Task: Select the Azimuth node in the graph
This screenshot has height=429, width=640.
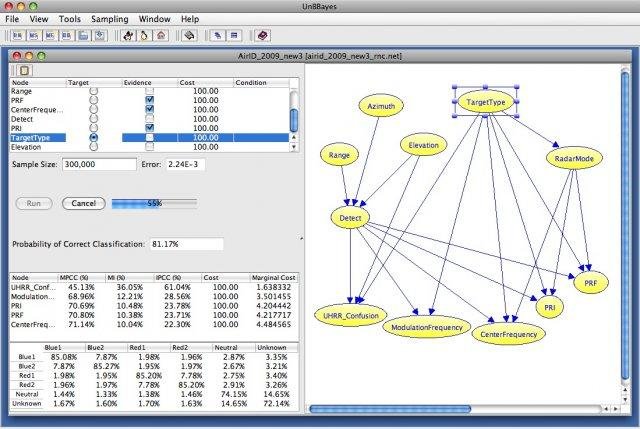Action: [381, 106]
